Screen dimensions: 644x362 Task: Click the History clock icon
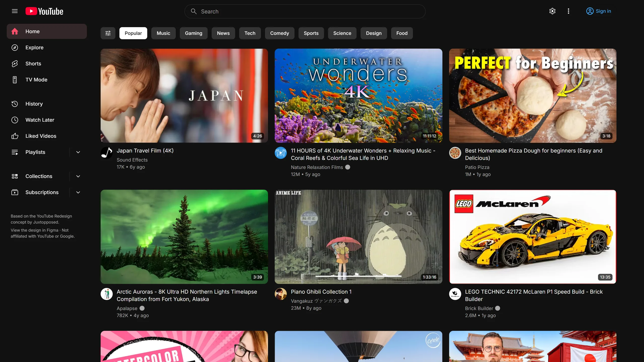[x=15, y=104]
